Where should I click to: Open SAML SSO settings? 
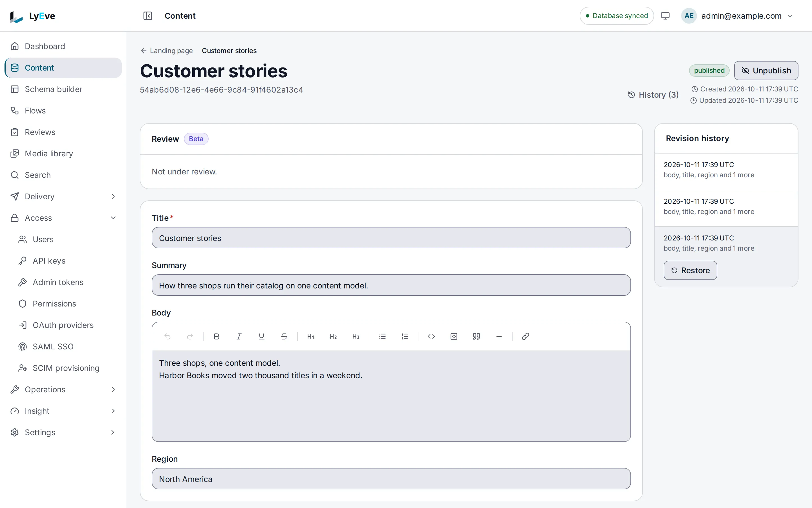(x=67, y=347)
